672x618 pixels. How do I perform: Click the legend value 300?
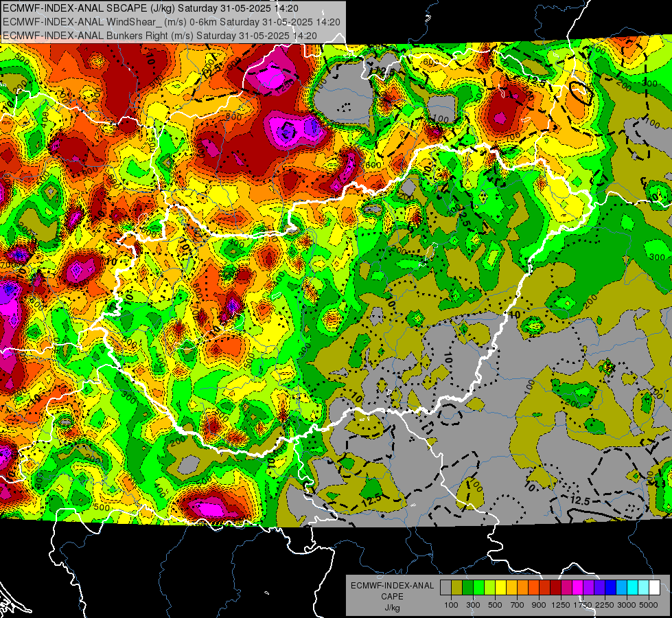(473, 605)
